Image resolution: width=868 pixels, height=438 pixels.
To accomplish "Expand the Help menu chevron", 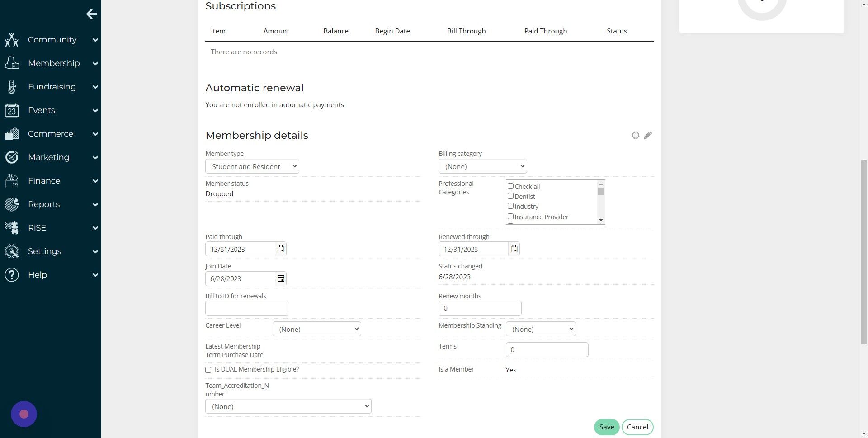I will (95, 275).
